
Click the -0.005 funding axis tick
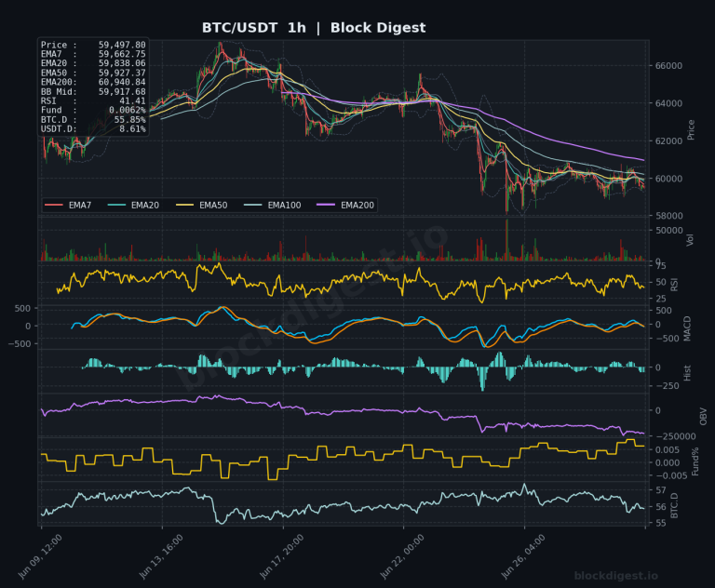[671, 476]
